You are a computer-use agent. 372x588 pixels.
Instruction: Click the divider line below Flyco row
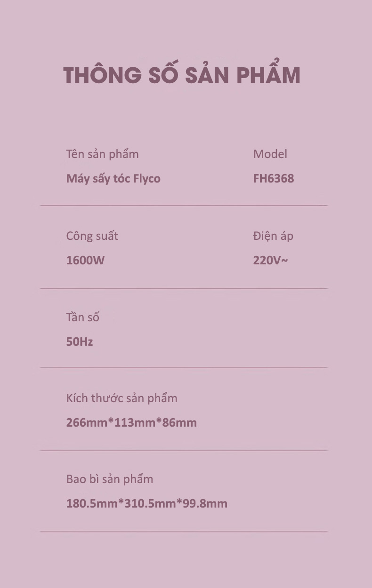184,206
